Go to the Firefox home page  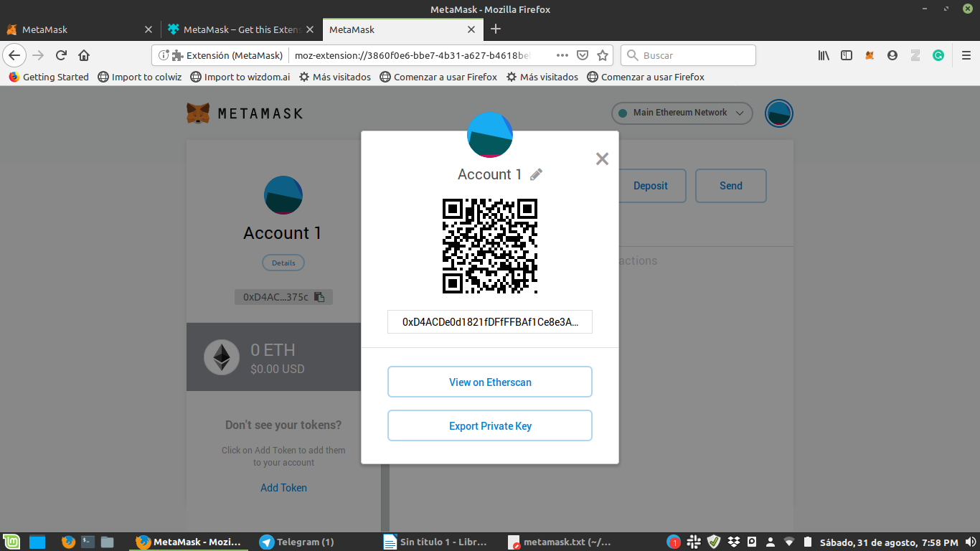[84, 55]
